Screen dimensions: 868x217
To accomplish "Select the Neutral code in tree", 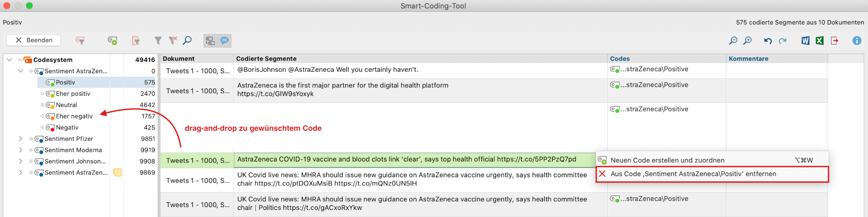I will (66, 105).
